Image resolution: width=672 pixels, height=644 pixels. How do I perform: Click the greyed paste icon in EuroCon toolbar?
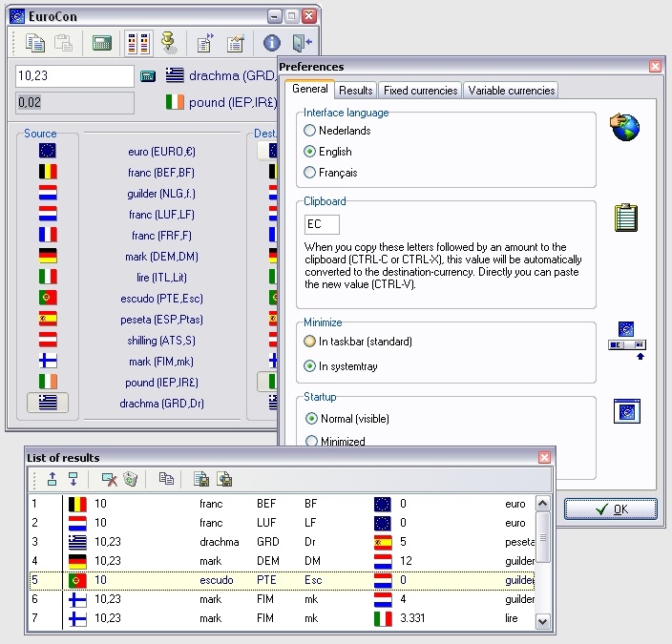coord(63,43)
